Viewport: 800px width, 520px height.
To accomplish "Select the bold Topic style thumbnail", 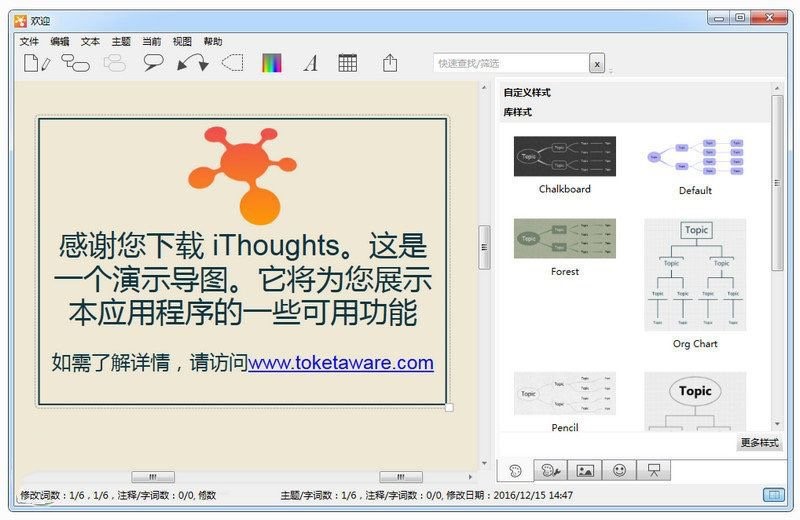I will point(695,402).
